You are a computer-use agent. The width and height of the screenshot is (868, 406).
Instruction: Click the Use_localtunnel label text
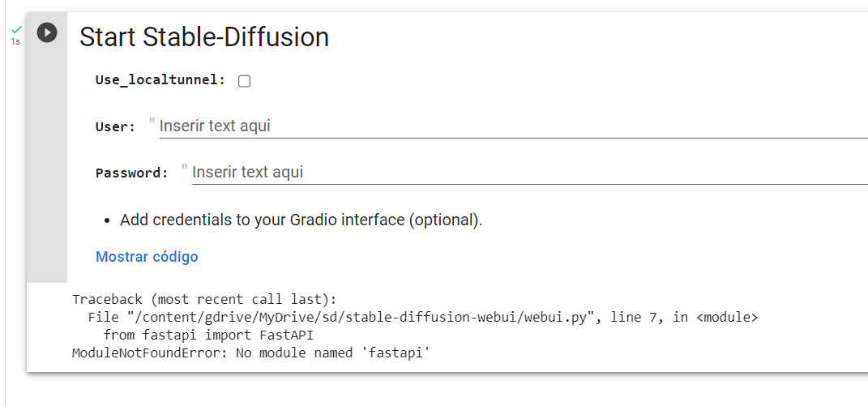[x=160, y=79]
